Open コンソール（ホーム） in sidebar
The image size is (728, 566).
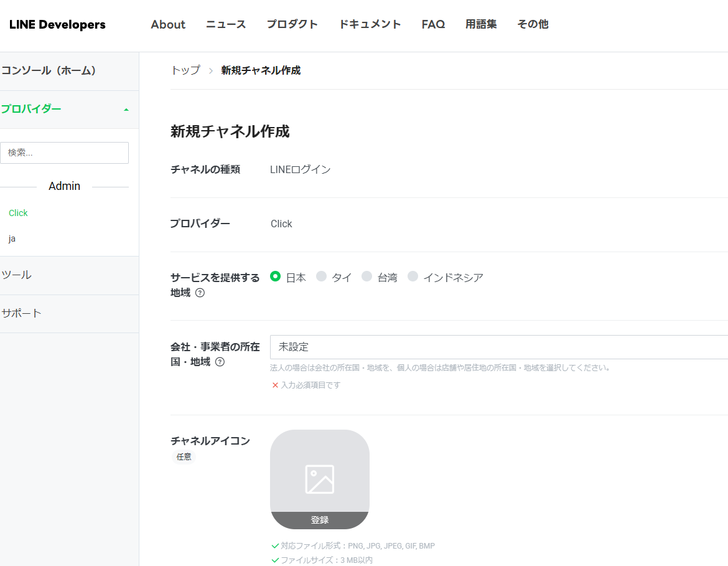coord(50,71)
